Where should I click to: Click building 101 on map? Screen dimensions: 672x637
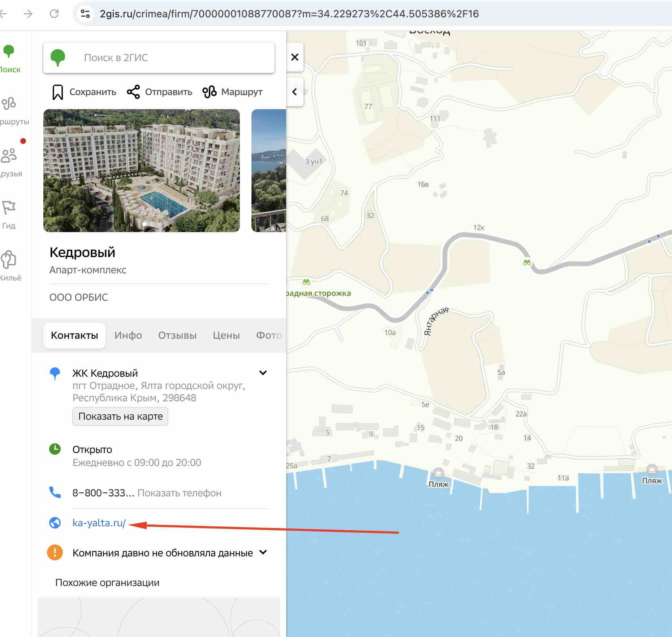click(x=361, y=43)
